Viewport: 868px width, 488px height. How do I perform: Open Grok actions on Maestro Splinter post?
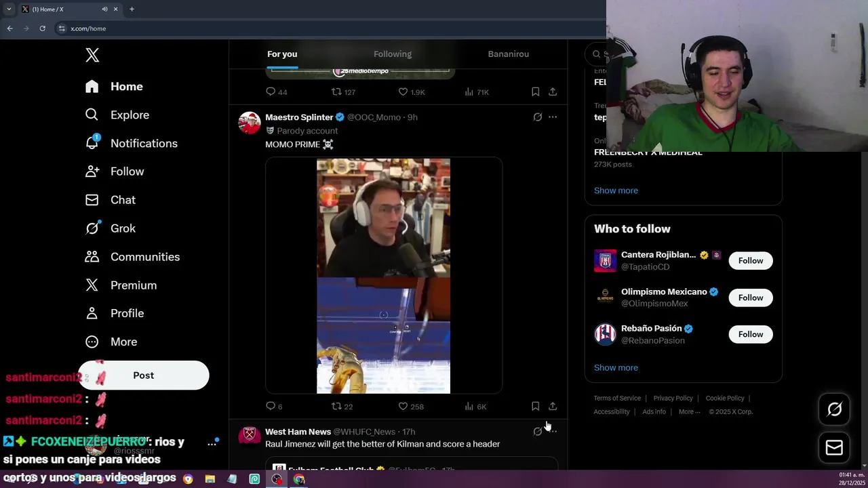click(x=538, y=117)
